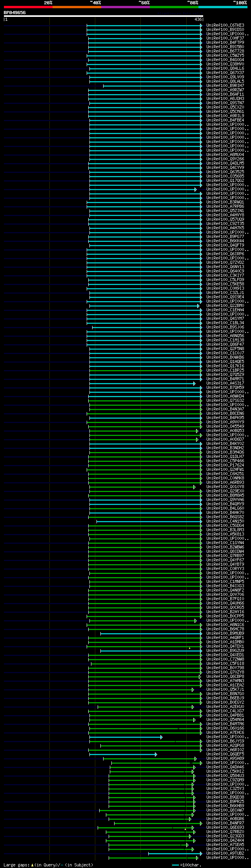This screenshot has height=868, width=251.
Task: Click the UniRef100_Q86F47 label
Action: click(225, 345)
